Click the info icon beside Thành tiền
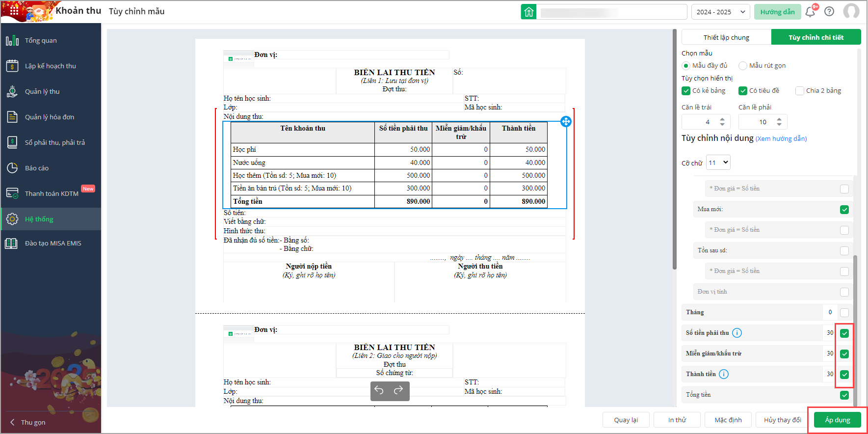 (724, 374)
